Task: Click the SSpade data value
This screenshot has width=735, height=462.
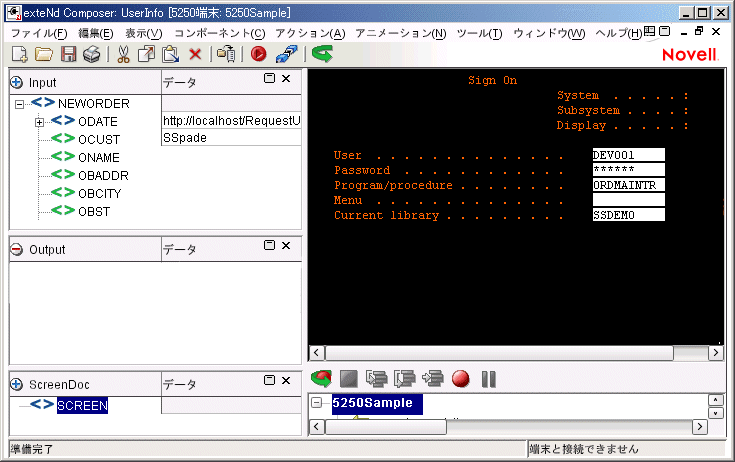Action: point(231,138)
